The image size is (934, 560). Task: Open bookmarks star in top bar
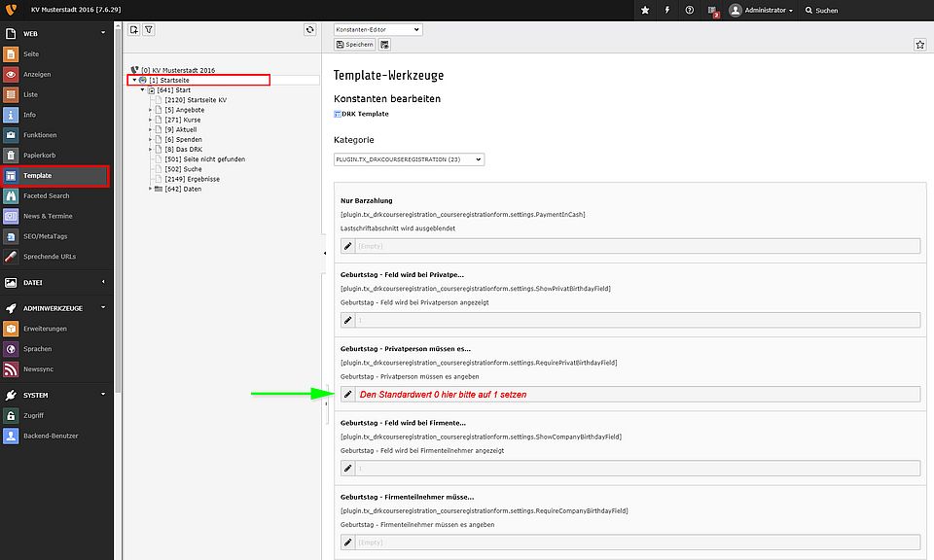coord(645,10)
